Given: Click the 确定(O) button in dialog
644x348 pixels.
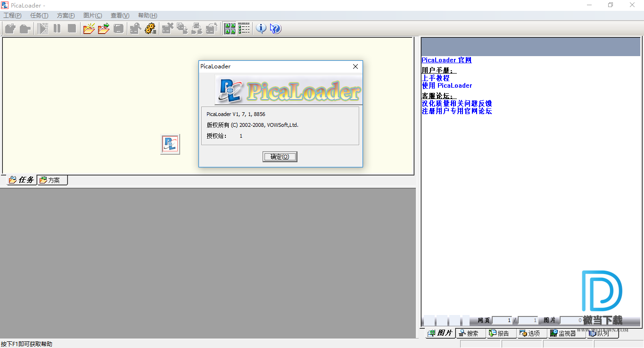Looking at the screenshot, I should coord(280,157).
